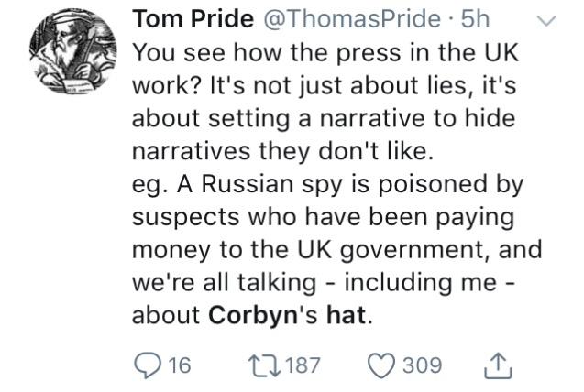
Task: Tap the share upload arrow icon
Action: point(495,365)
